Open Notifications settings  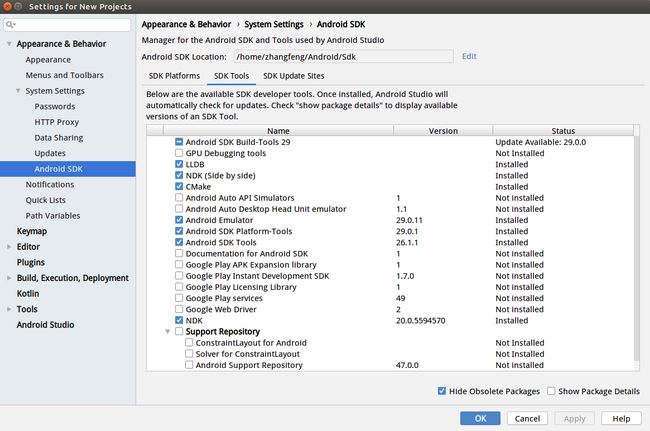pyautogui.click(x=50, y=184)
